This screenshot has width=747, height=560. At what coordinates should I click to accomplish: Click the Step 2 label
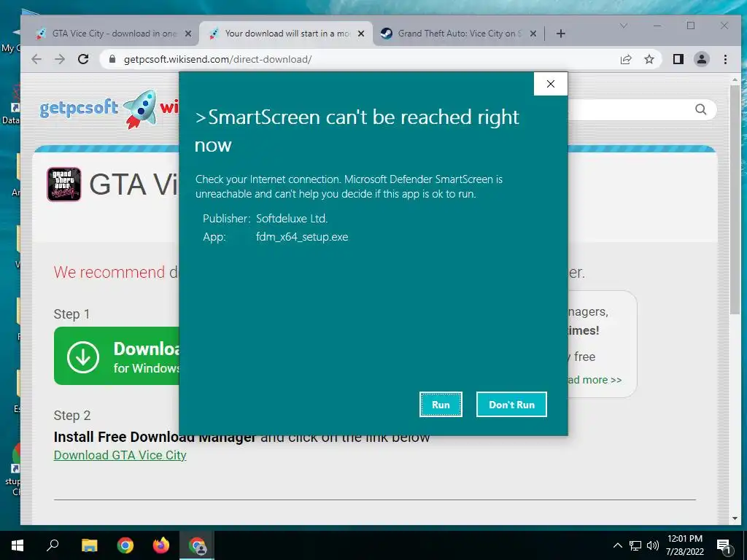pos(72,415)
